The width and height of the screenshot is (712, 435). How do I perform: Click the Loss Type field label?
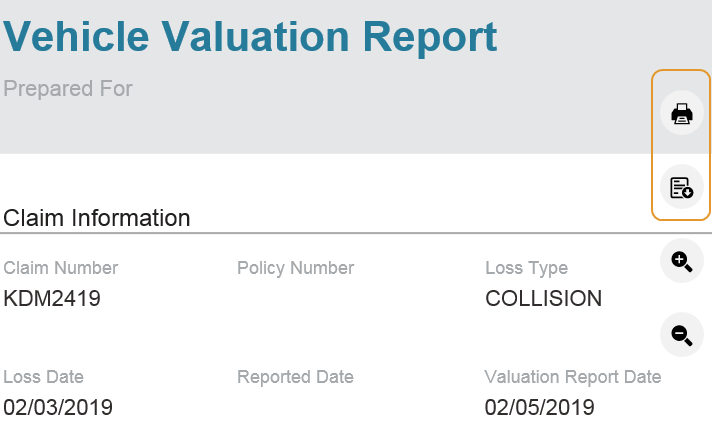pos(527,268)
